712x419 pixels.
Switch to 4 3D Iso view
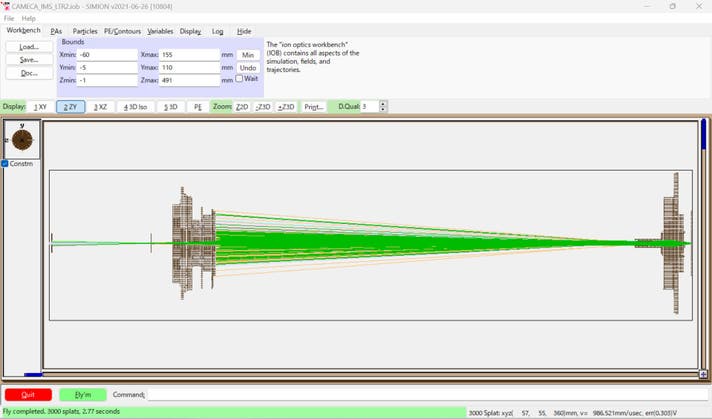pos(135,106)
